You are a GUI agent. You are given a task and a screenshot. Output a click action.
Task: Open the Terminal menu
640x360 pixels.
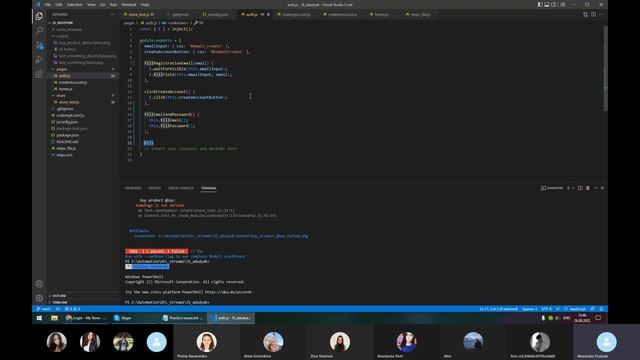129,4
